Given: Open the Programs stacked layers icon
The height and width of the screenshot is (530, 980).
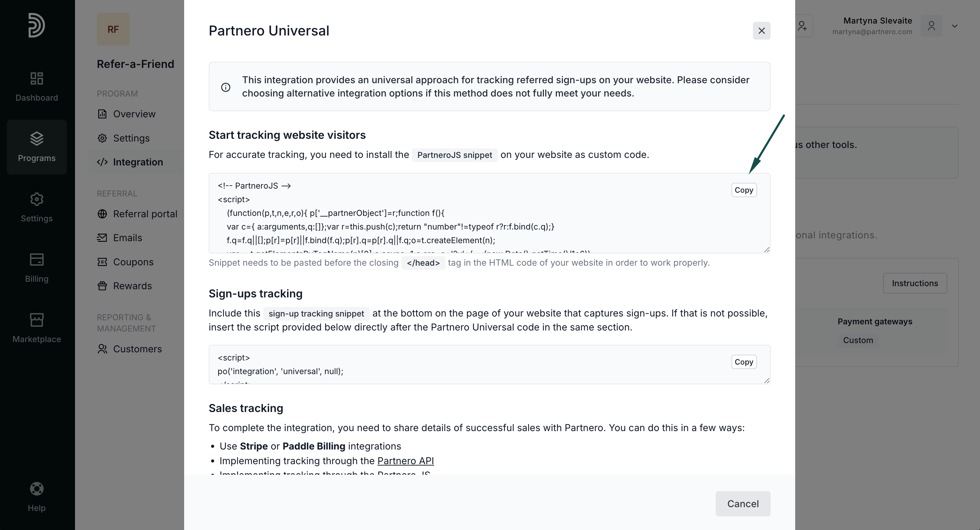Looking at the screenshot, I should coord(36,139).
